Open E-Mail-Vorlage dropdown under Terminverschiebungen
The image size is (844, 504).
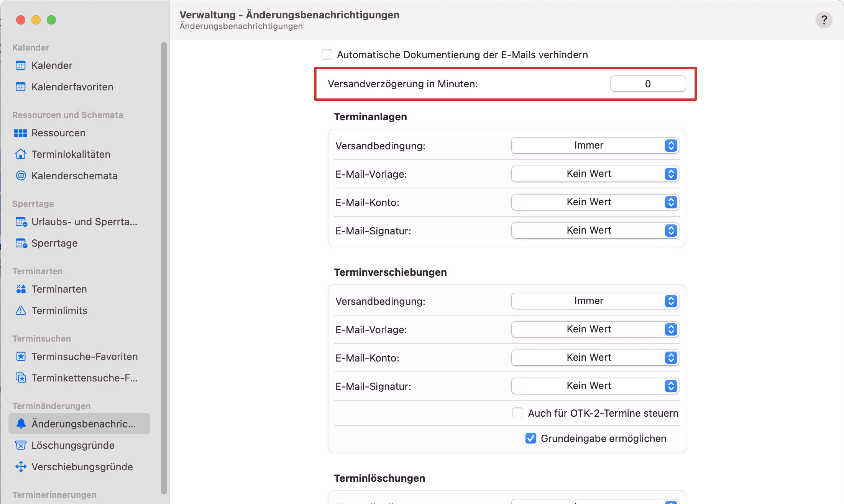(x=595, y=329)
